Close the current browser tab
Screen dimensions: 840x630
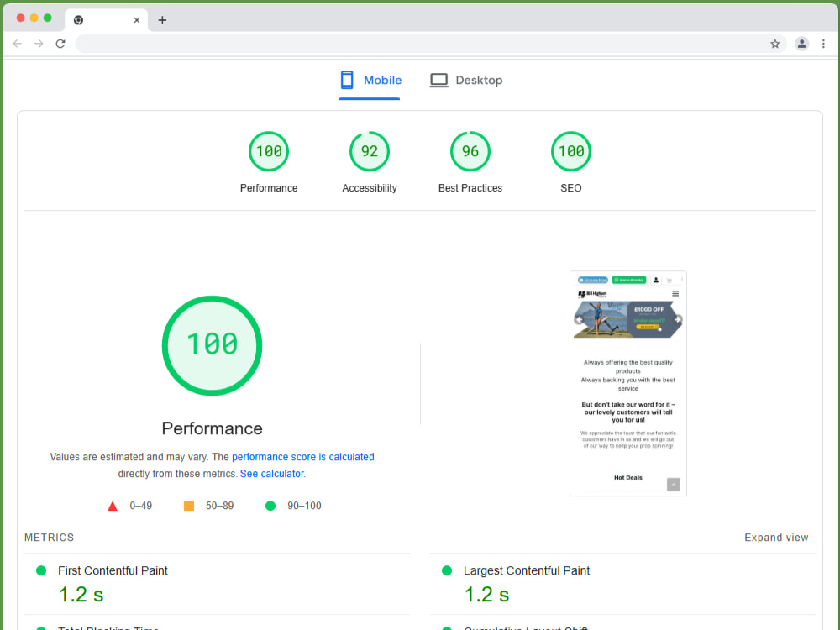(x=137, y=20)
